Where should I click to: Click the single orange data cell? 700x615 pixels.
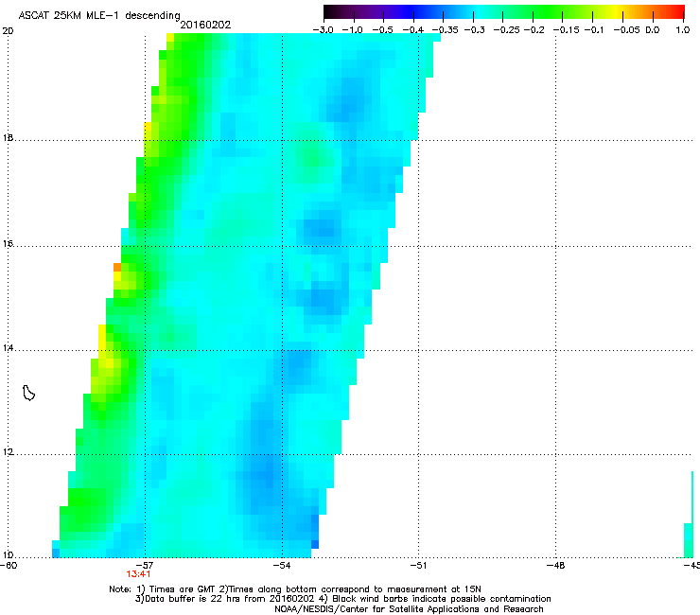point(117,267)
